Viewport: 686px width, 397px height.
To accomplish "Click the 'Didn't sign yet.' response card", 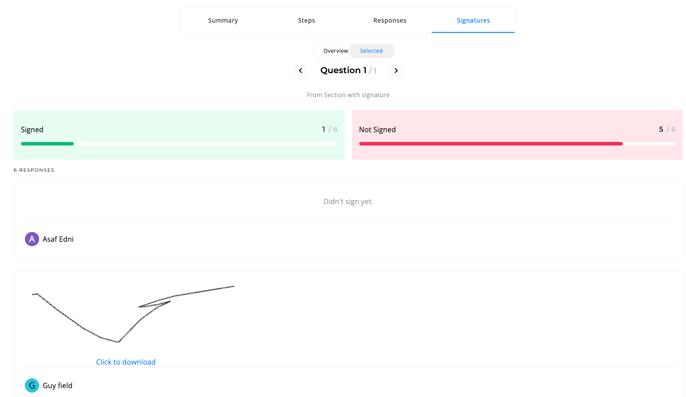I will pyautogui.click(x=348, y=219).
